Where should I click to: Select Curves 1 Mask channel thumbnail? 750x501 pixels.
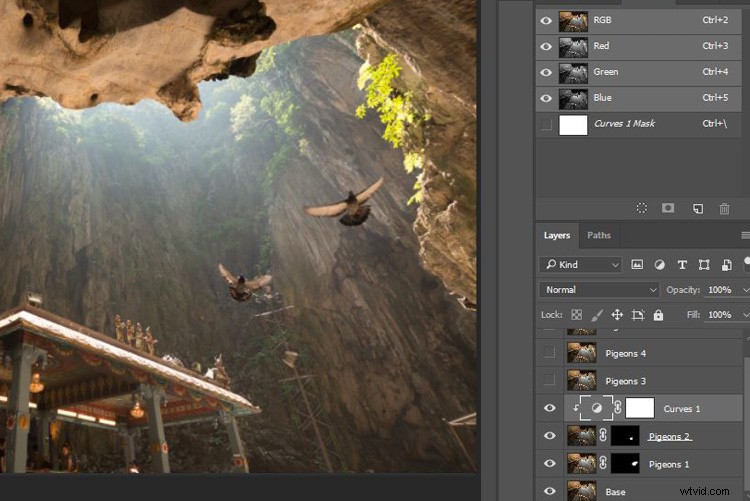pos(573,125)
